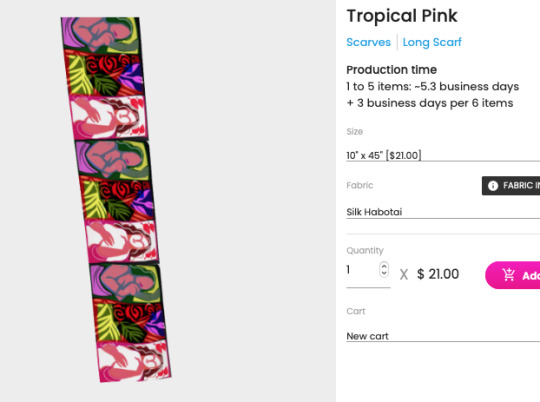Click the $ 21.00 price text
The height and width of the screenshot is (402, 540).
point(438,274)
